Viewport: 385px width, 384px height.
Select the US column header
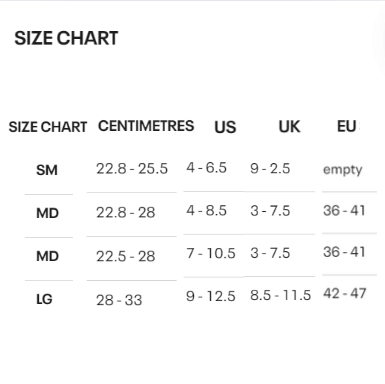225,127
